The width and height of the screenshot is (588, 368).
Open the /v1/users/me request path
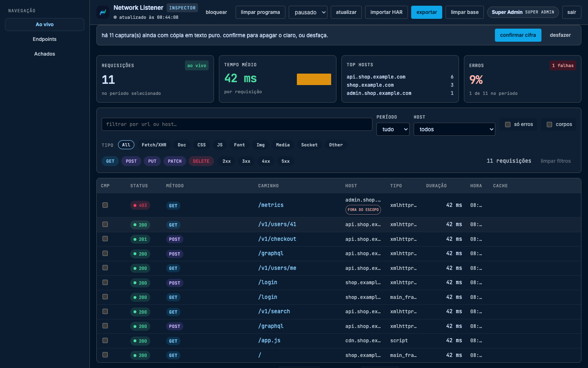click(x=277, y=268)
